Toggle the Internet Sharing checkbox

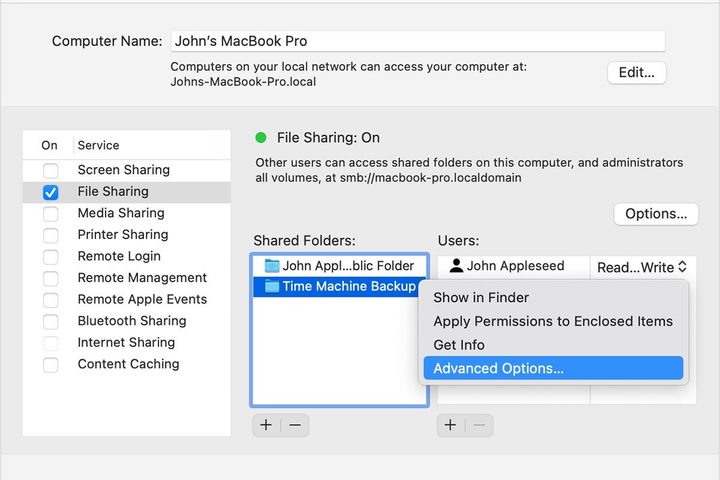click(x=51, y=343)
